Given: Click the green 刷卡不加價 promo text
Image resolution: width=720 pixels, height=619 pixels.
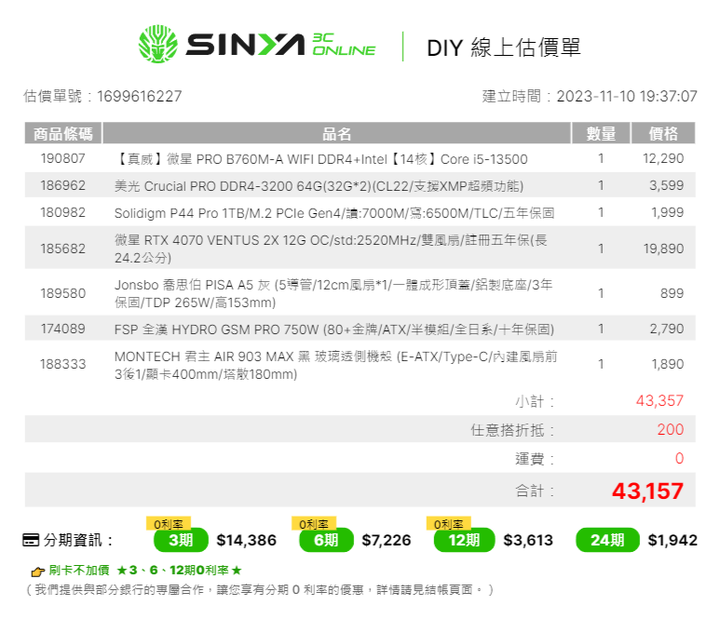Looking at the screenshot, I should 145,570.
